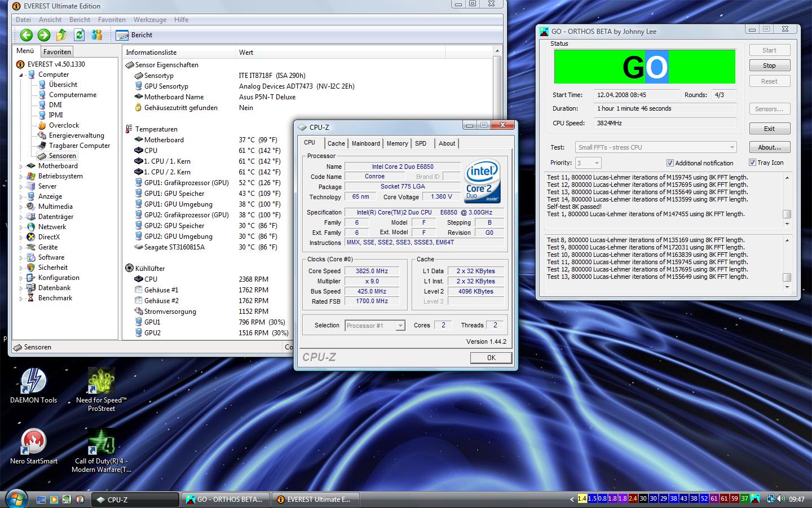This screenshot has height=508, width=812.
Task: Open the Werkzeuge menu
Action: click(150, 20)
